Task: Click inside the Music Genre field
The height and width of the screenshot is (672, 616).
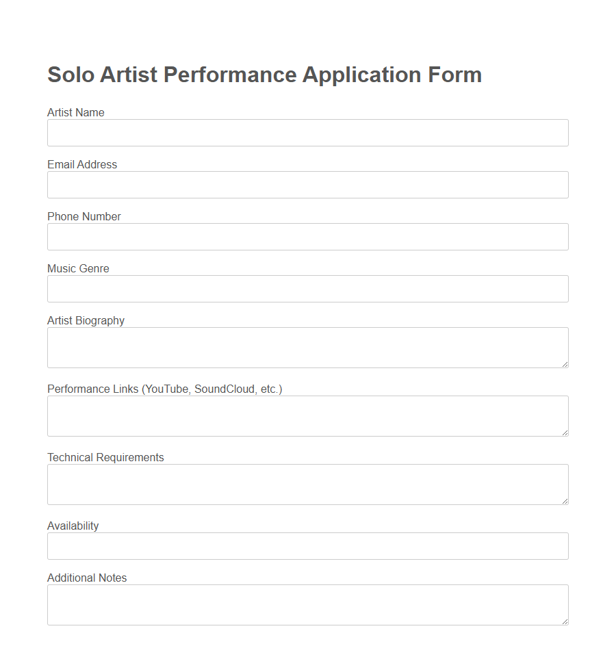Action: click(x=307, y=289)
